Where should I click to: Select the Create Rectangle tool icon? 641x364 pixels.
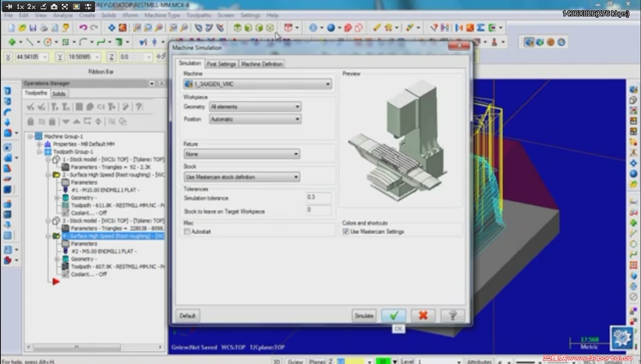pos(65,42)
